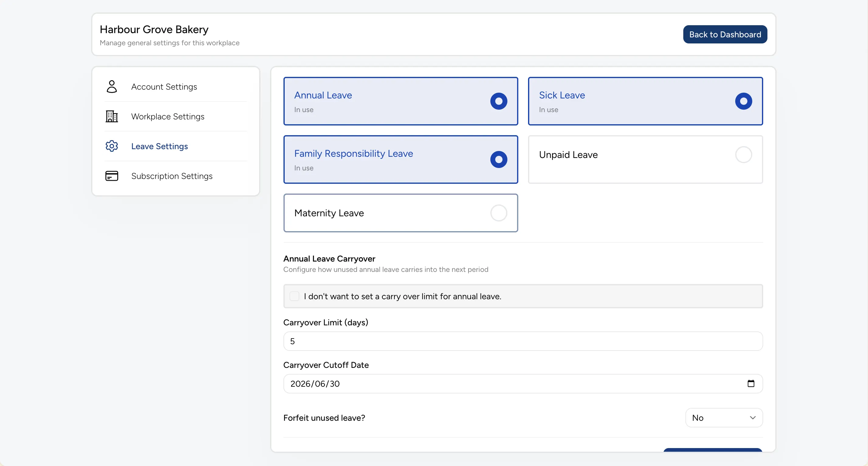Select the Annual Leave card title
Image resolution: width=868 pixels, height=466 pixels.
click(323, 95)
